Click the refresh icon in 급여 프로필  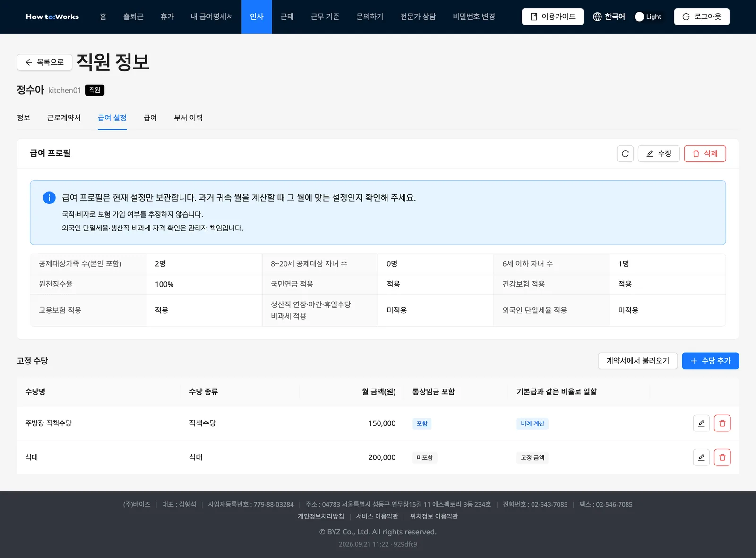(625, 153)
